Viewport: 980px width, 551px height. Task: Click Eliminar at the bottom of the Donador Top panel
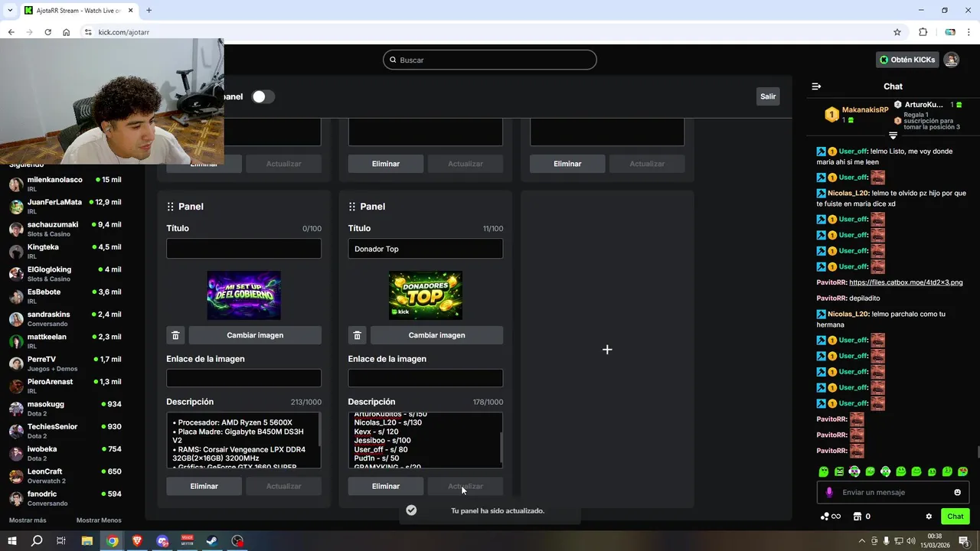386,486
